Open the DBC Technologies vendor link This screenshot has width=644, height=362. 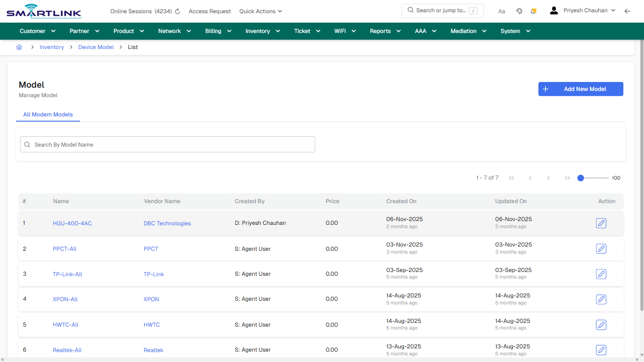(167, 223)
